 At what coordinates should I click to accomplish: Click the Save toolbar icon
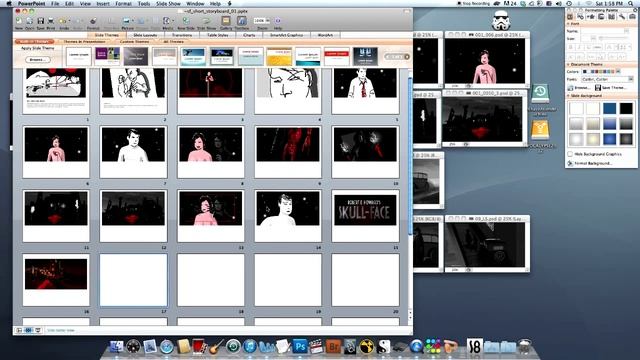[x=40, y=21]
